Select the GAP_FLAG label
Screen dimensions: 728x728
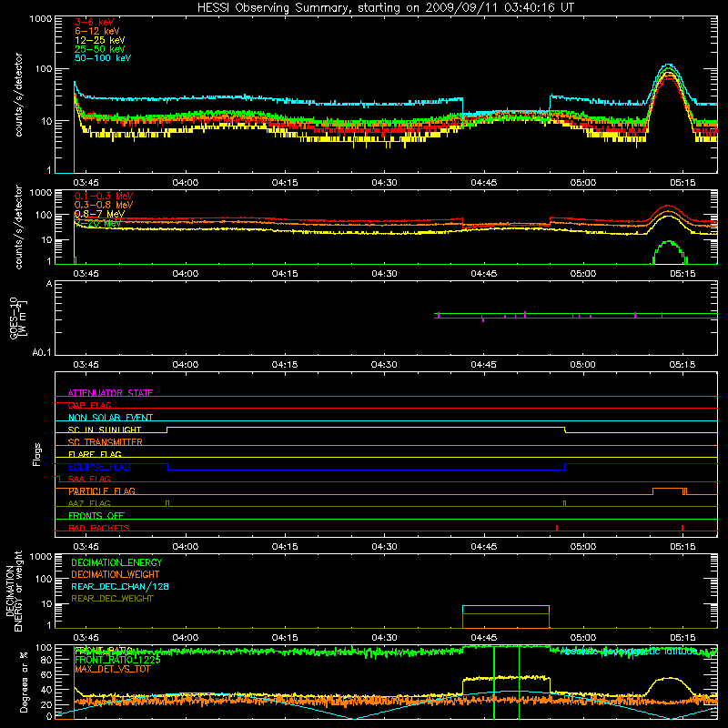(x=89, y=405)
